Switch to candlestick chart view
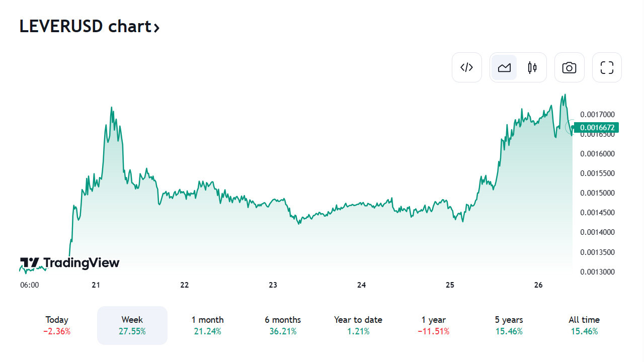This screenshot has width=644, height=362. [532, 67]
